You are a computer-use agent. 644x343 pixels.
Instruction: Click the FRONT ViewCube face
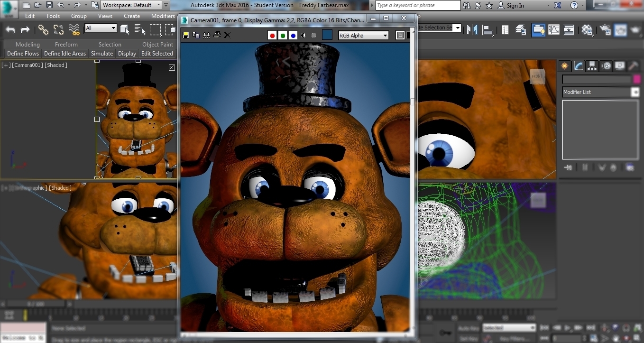click(537, 76)
